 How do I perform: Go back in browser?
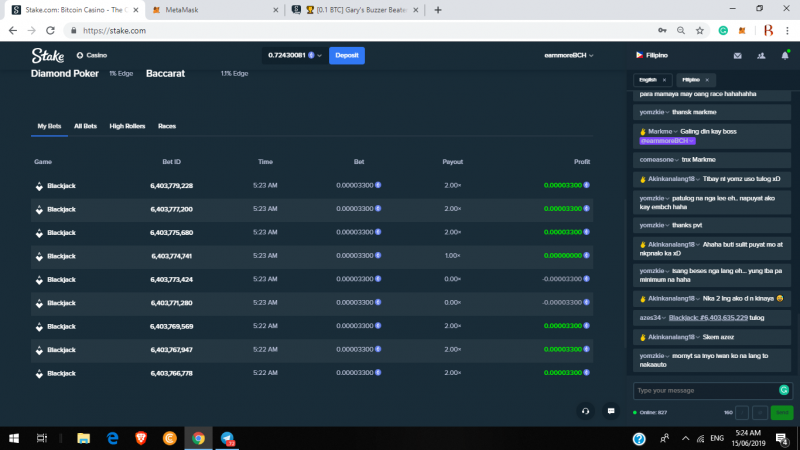tap(13, 31)
